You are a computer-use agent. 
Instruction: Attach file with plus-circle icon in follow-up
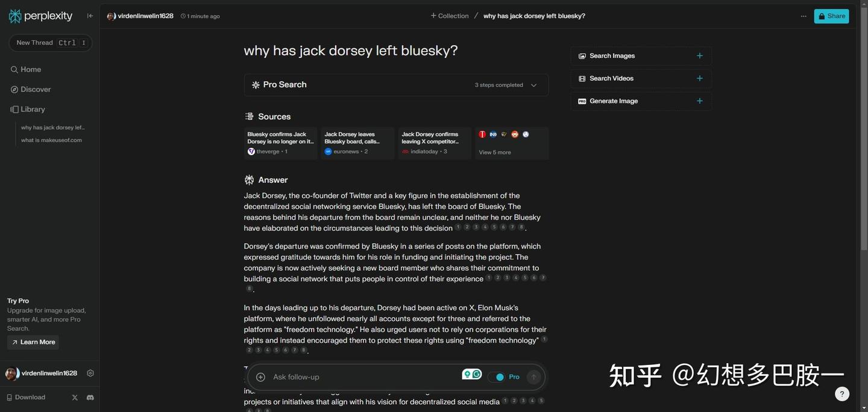pos(260,377)
